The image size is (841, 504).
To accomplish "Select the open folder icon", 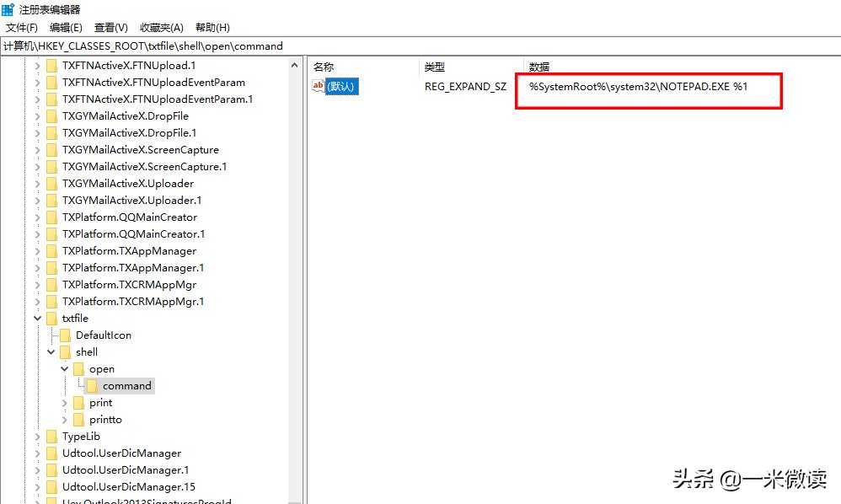I will coord(79,369).
